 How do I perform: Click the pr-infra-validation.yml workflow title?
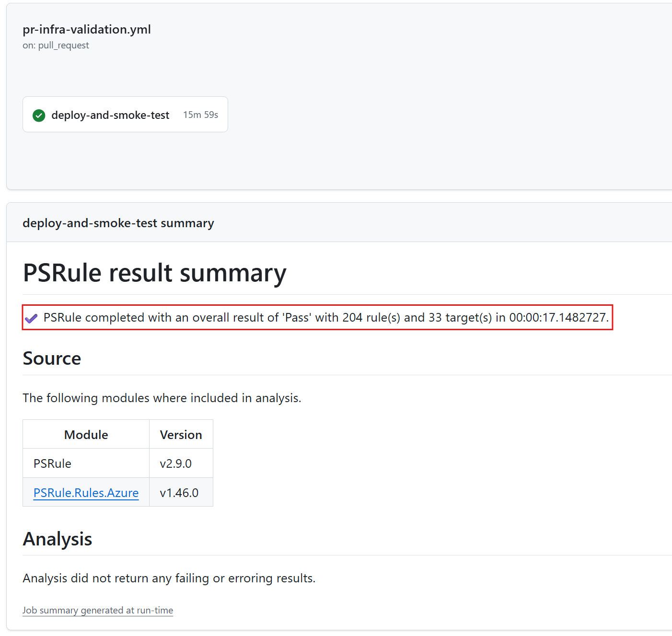click(87, 30)
